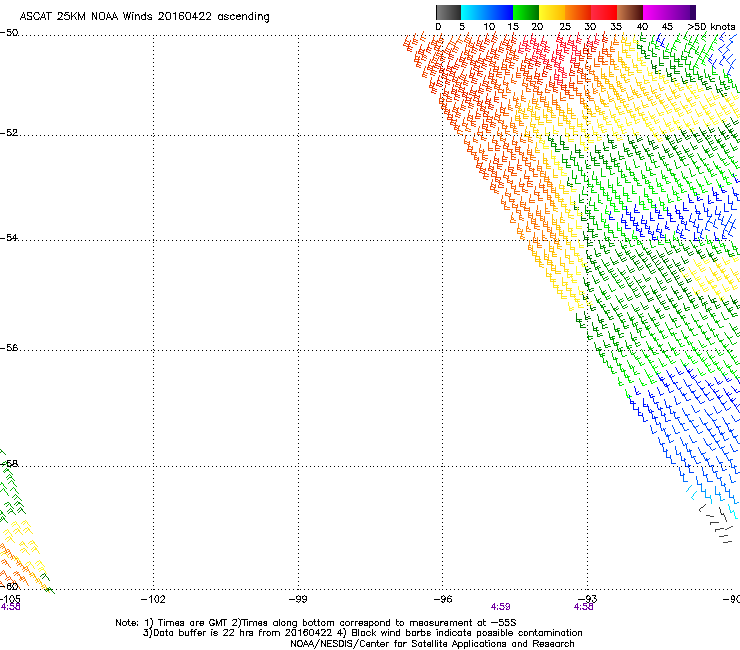Select the dark purple 45–50 knots color bar segment

(682, 12)
